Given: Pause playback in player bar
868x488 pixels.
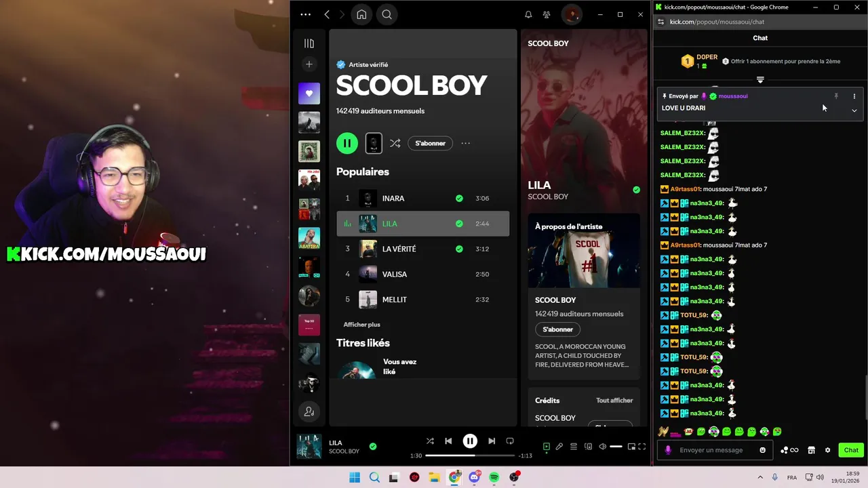Looking at the screenshot, I should (x=470, y=441).
